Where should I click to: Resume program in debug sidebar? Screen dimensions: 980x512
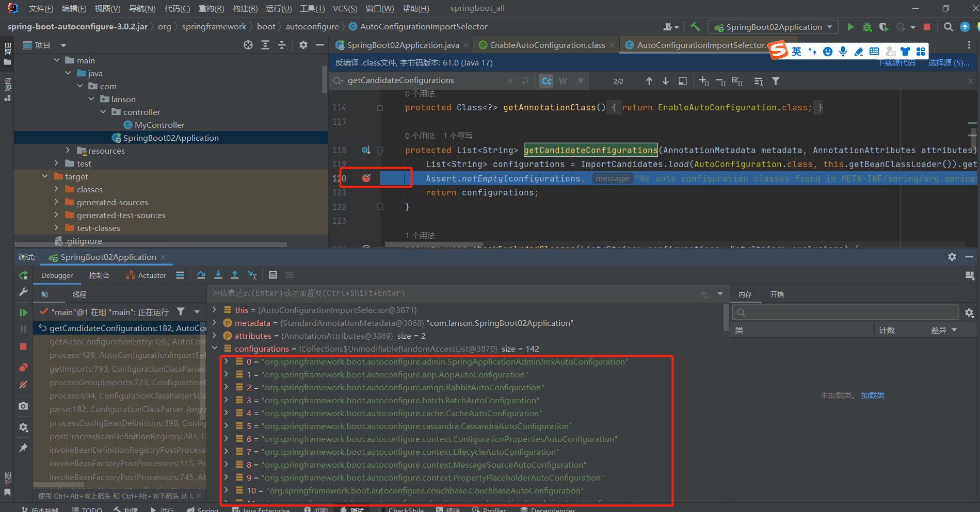(23, 312)
